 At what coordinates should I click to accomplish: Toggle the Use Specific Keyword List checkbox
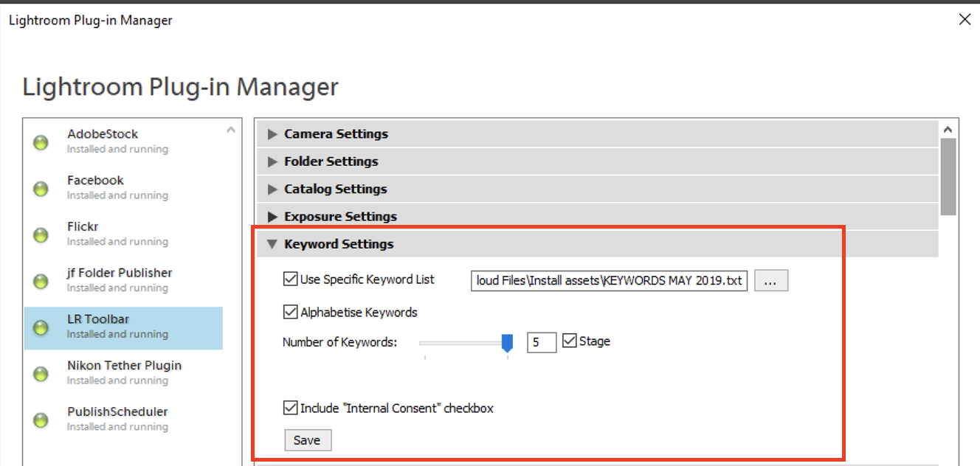[290, 279]
